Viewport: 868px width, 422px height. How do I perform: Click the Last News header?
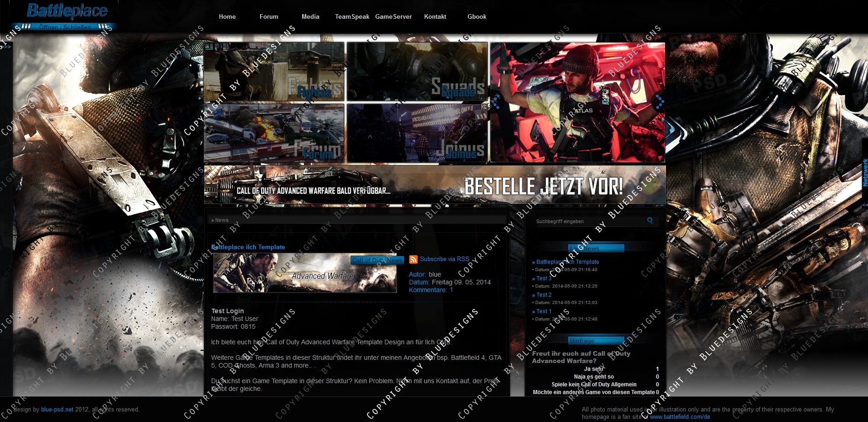(596, 248)
